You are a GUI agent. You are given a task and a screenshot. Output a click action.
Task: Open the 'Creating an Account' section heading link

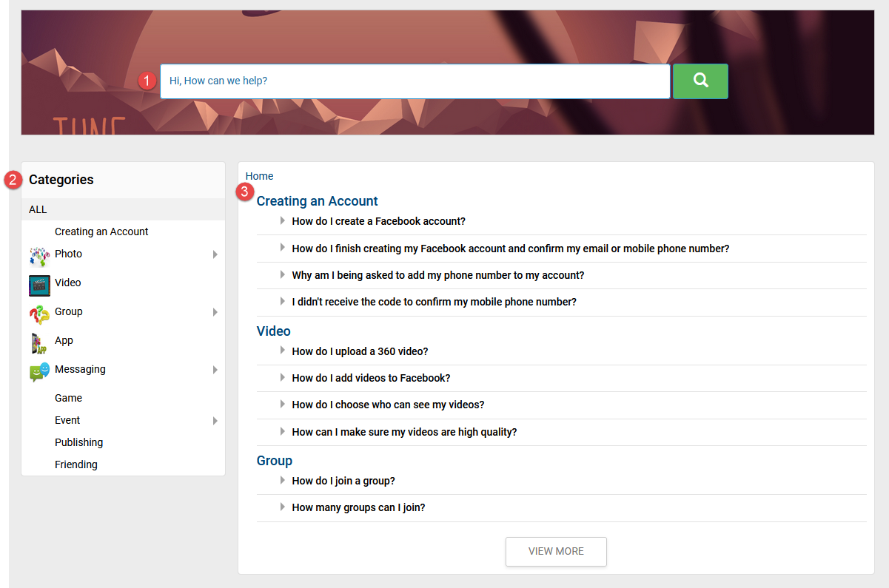[x=318, y=201]
